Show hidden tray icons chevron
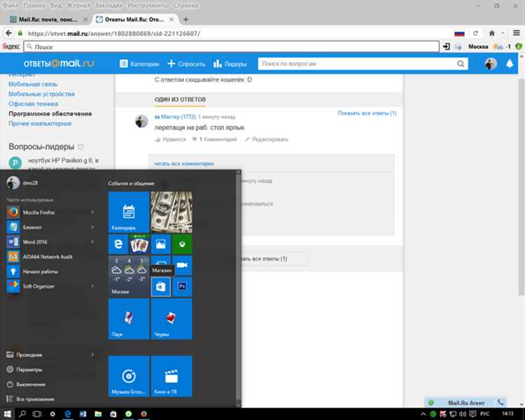The height and width of the screenshot is (420, 525). point(423,414)
